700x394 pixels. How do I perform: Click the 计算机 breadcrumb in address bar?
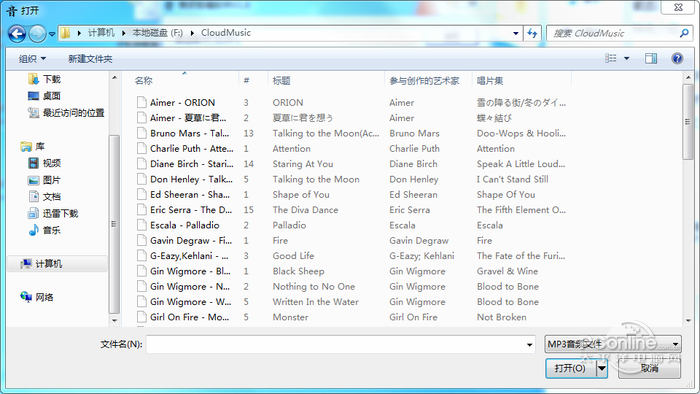click(101, 33)
